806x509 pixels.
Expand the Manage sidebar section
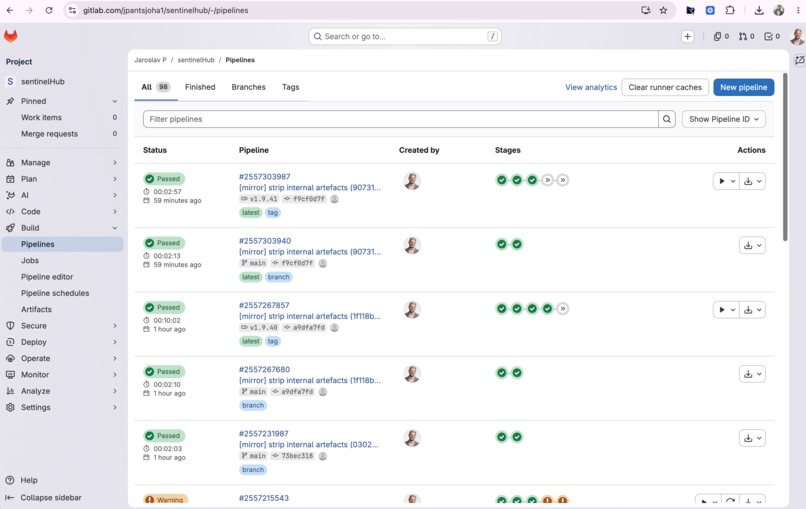(x=62, y=162)
